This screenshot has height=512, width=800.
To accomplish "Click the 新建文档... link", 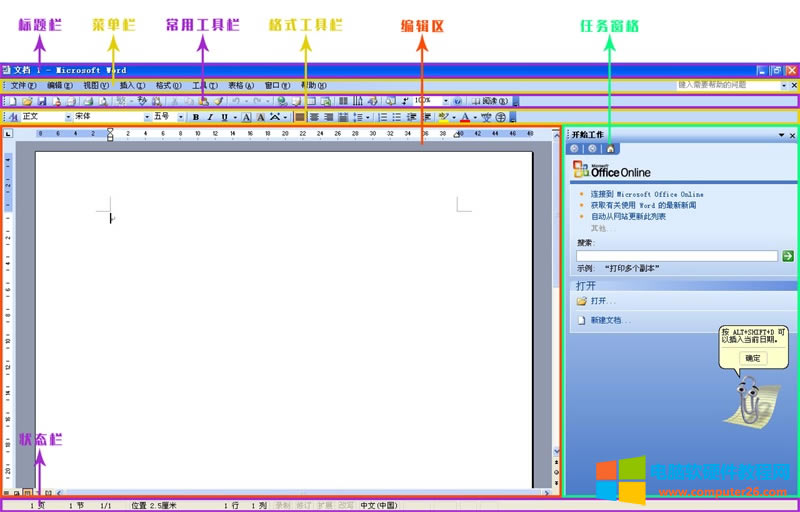I will point(611,321).
